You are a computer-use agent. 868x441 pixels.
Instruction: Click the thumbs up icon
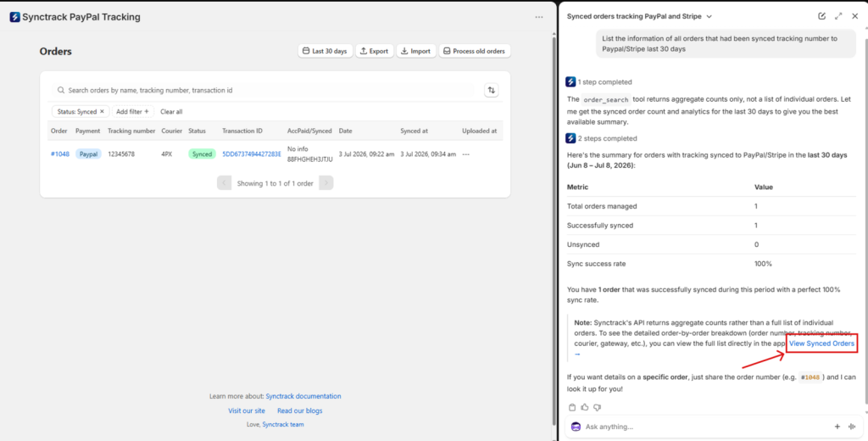(x=585, y=407)
